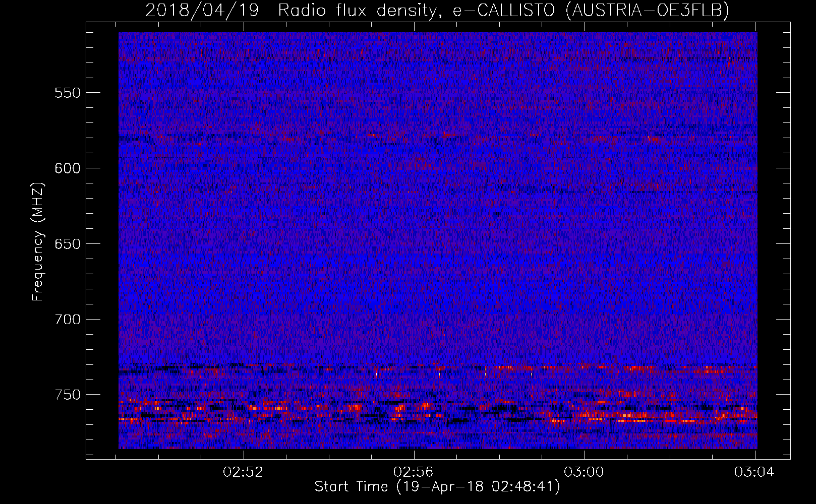Screen dimensions: 816x504
Task: Click the 'Frequency (MHZ)' axis label
Action: click(x=38, y=241)
